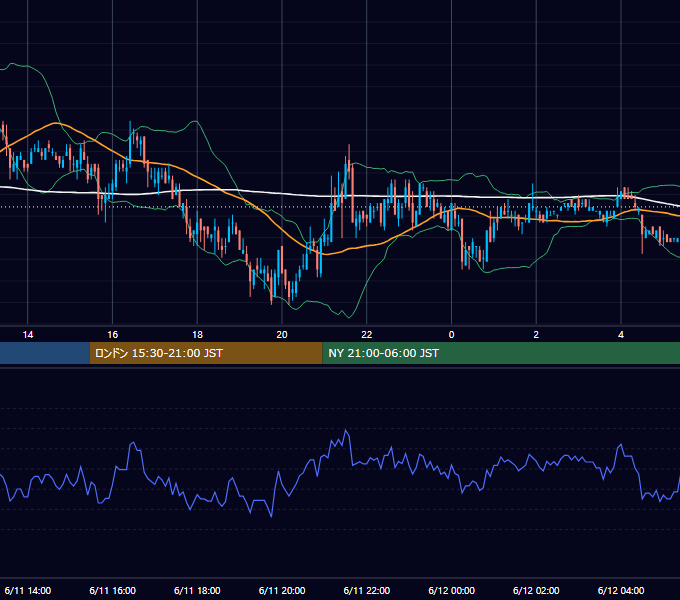Click the blue session bar before London
The height and width of the screenshot is (600, 680).
45,353
